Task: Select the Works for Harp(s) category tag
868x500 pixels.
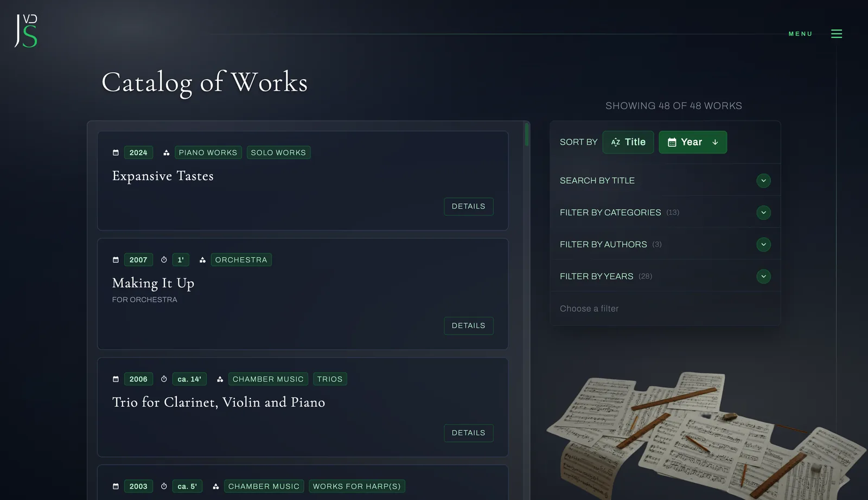Action: [357, 487]
